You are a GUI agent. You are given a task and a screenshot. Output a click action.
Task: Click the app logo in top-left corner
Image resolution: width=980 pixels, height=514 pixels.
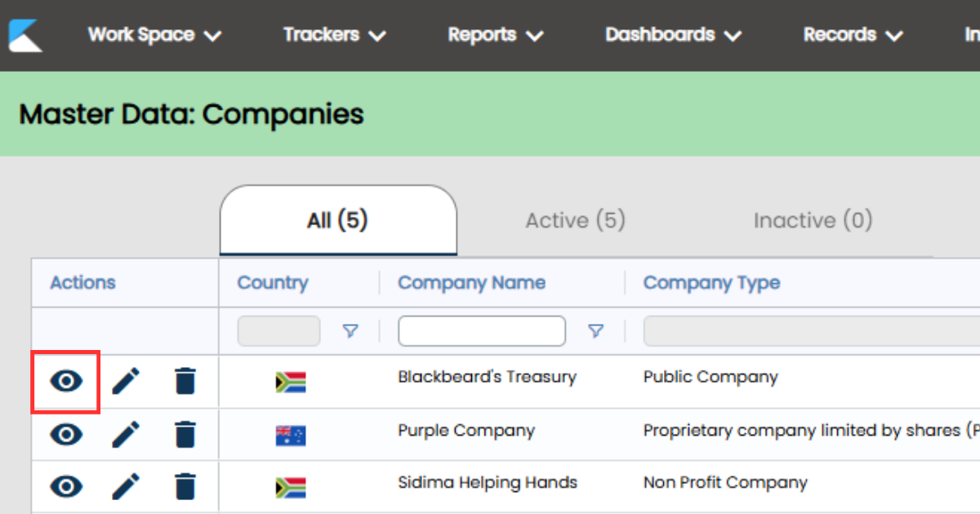[25, 35]
